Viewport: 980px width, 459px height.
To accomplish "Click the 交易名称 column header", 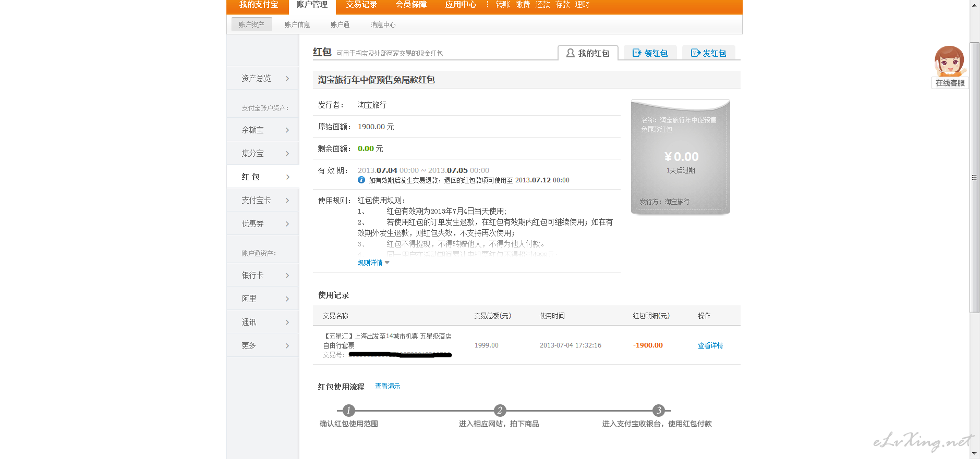I will point(335,316).
